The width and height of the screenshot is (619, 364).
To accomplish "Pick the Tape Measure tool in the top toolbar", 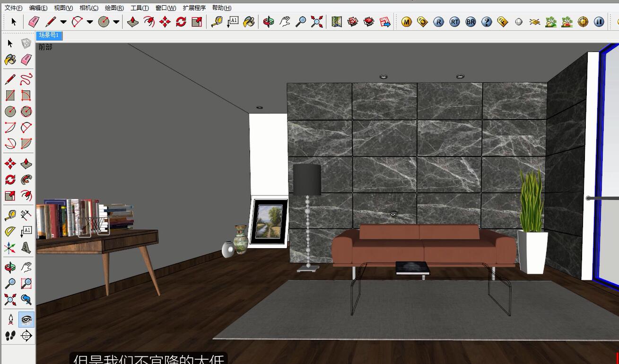I will click(x=217, y=22).
